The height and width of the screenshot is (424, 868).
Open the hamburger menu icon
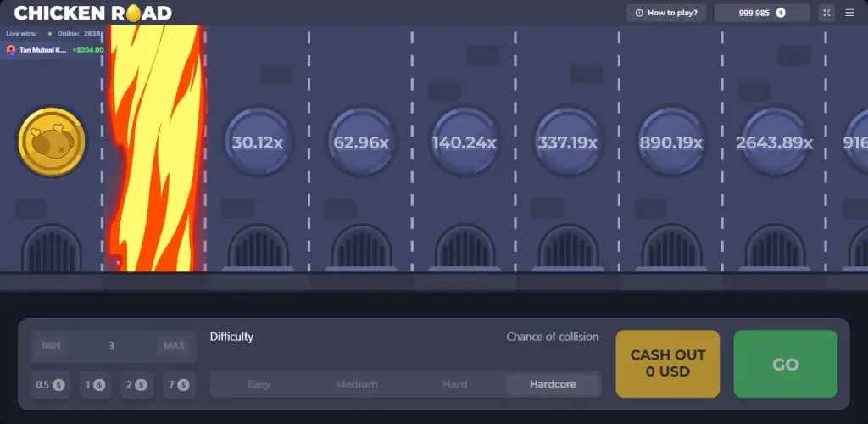(x=849, y=13)
